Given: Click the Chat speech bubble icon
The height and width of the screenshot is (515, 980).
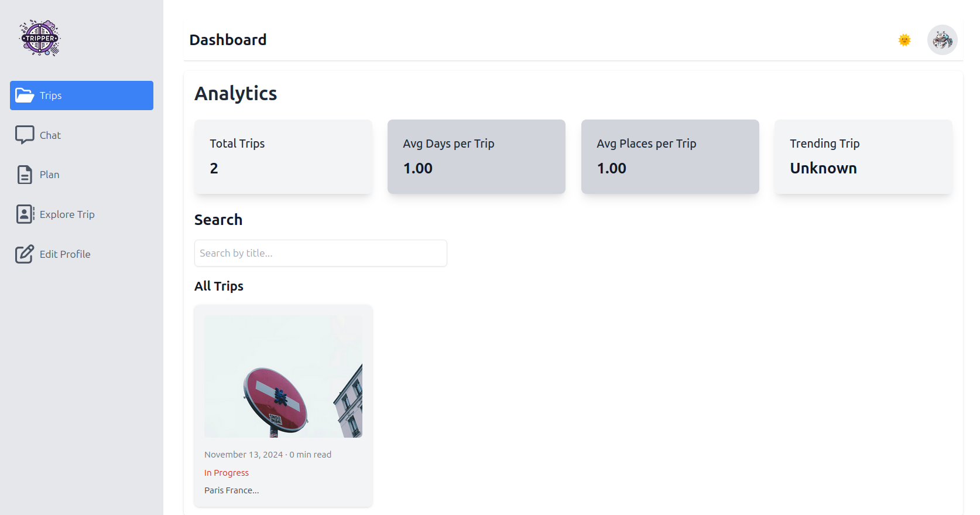Looking at the screenshot, I should coord(25,135).
